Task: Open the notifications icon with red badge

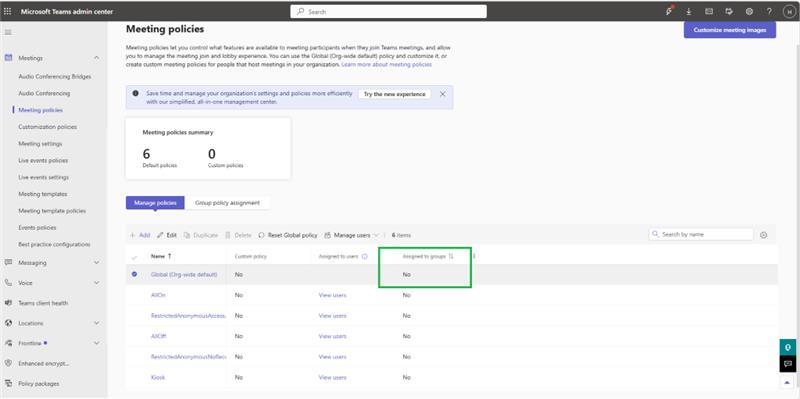Action: tap(669, 11)
